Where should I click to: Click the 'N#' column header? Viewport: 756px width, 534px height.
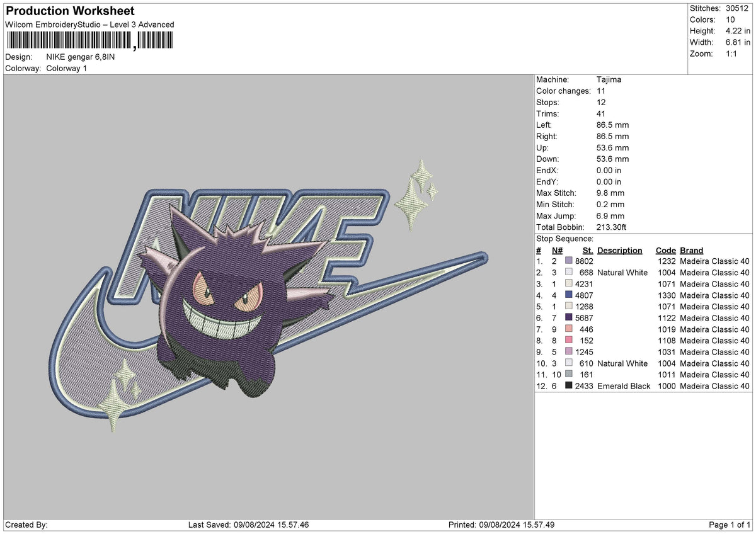[x=557, y=251]
